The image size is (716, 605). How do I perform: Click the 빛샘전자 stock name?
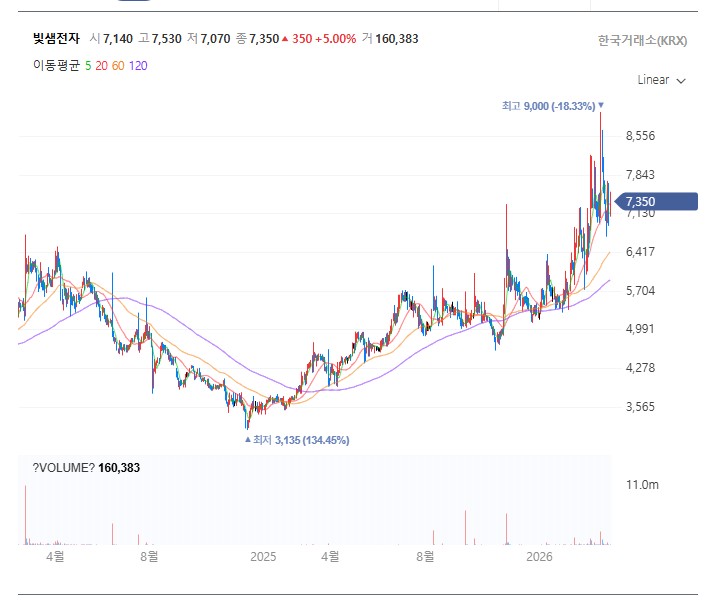(56, 38)
